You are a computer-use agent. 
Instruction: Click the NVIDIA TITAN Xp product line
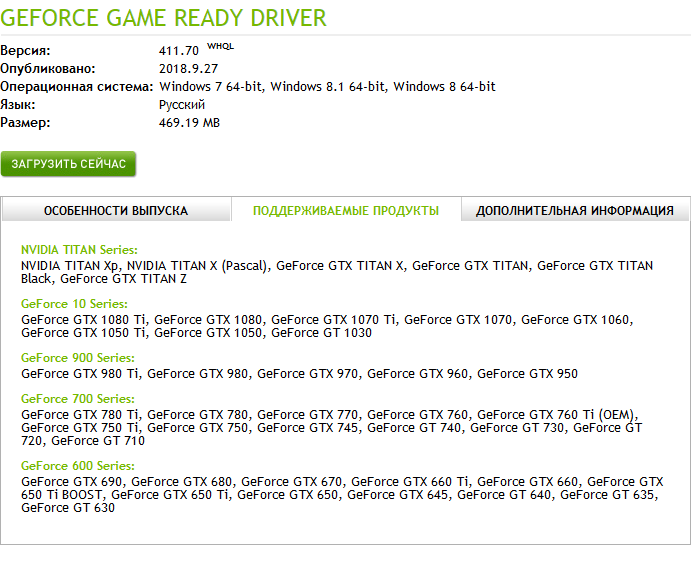coord(69,266)
